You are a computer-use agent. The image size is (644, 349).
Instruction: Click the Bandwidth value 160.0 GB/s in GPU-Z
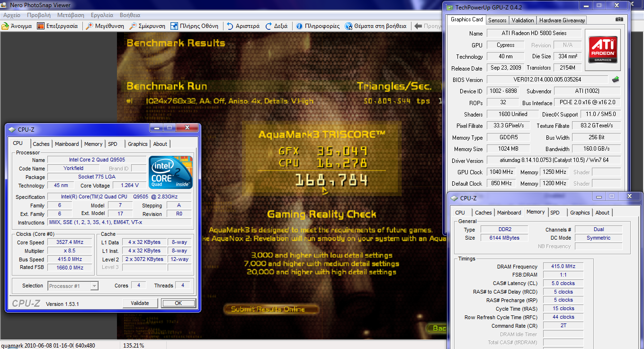coord(596,149)
